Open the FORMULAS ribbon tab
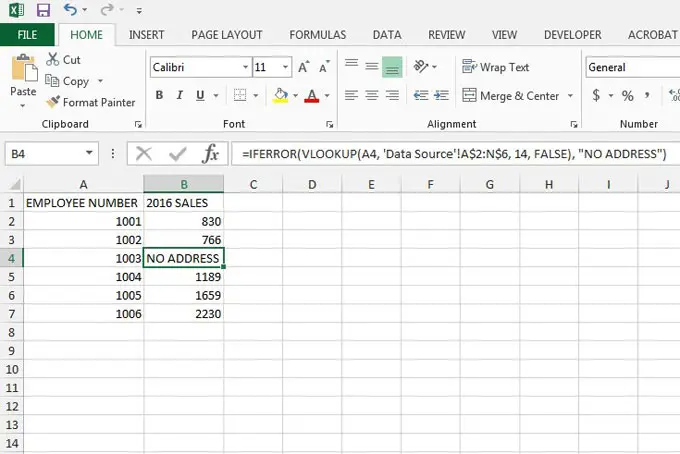The height and width of the screenshot is (454, 680). pyautogui.click(x=317, y=35)
